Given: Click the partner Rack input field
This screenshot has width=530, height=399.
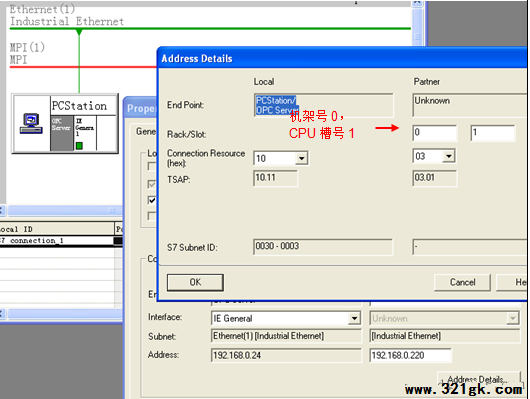Looking at the screenshot, I should pos(435,133).
